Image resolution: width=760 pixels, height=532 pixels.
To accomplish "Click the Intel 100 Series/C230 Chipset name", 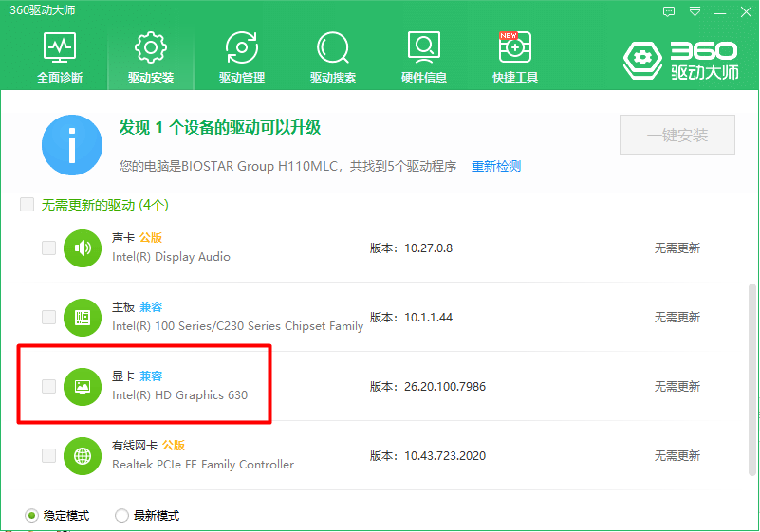I will pos(237,326).
